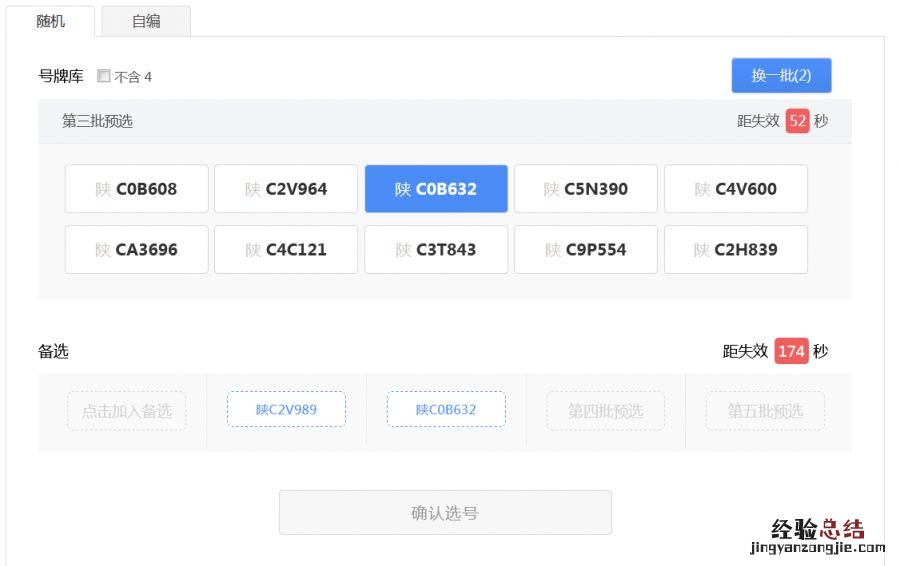Select plate 陕 C4V600

pyautogui.click(x=736, y=189)
